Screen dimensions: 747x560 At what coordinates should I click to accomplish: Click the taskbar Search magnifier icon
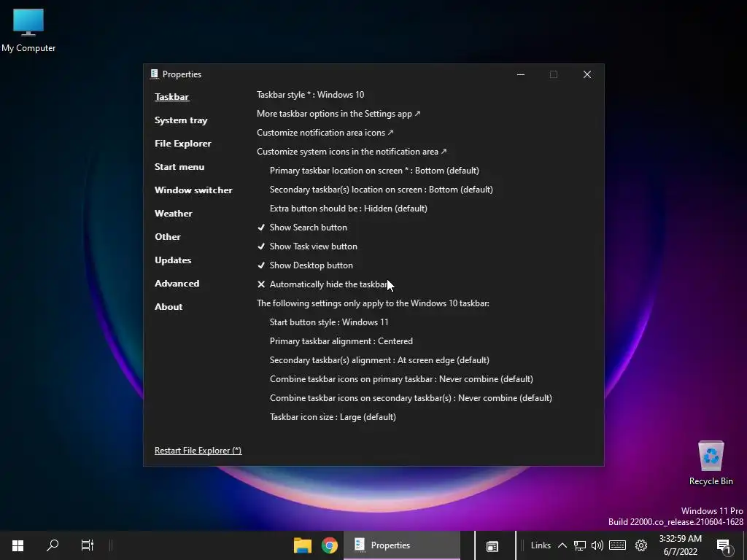53,545
